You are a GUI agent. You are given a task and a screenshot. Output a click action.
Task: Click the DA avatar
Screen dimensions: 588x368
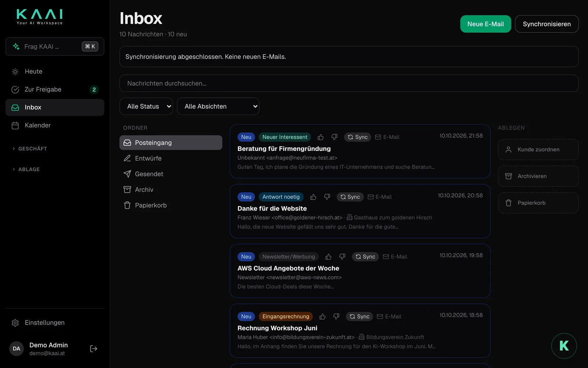click(x=17, y=348)
